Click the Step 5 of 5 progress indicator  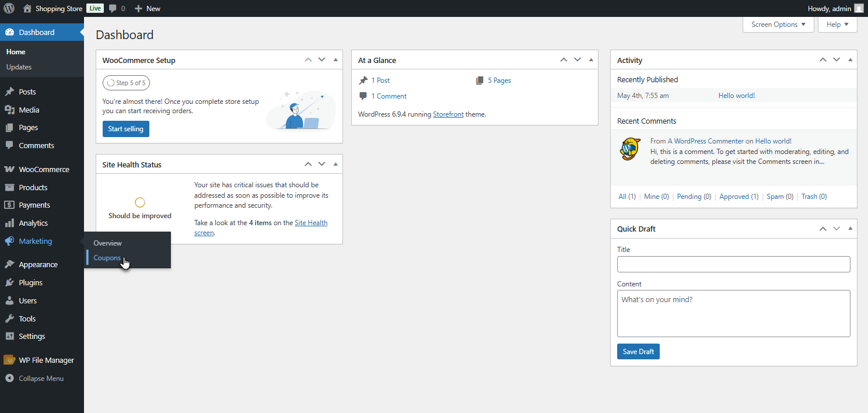click(x=126, y=83)
